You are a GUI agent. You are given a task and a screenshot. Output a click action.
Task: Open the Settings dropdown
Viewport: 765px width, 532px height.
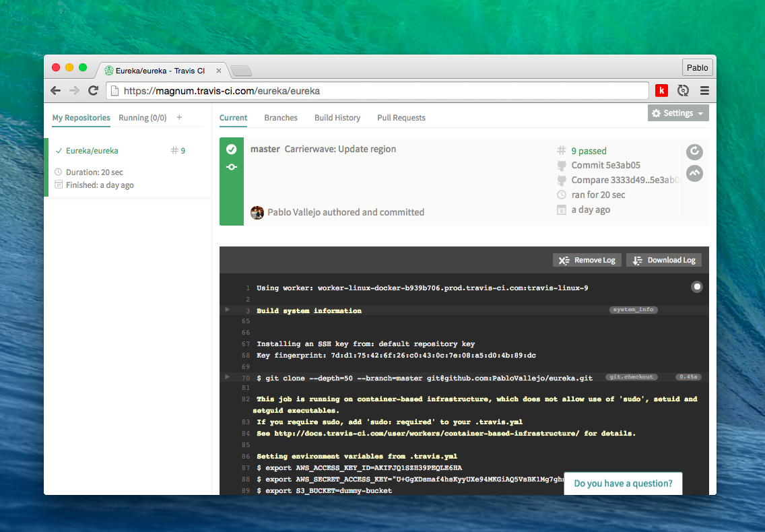[678, 113]
